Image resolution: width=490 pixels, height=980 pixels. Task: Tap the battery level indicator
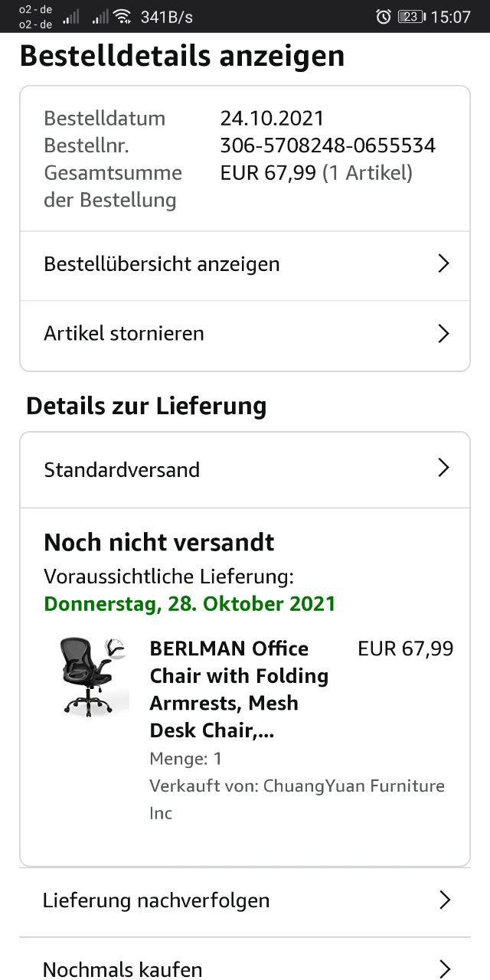coord(411,17)
